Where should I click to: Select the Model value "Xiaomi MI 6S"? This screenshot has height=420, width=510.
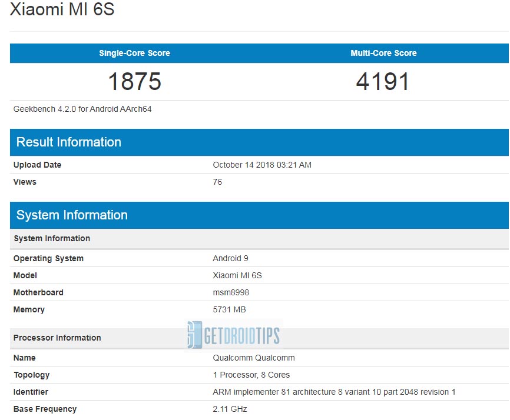237,275
